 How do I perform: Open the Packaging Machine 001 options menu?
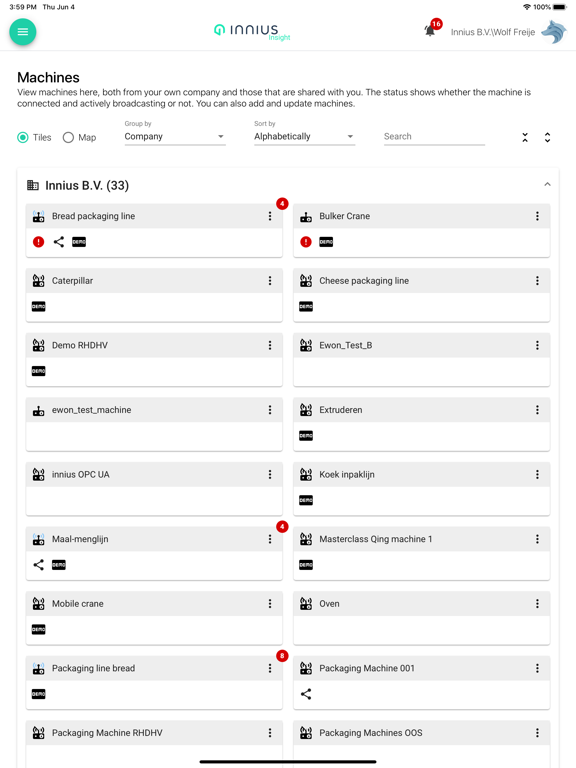[537, 669]
